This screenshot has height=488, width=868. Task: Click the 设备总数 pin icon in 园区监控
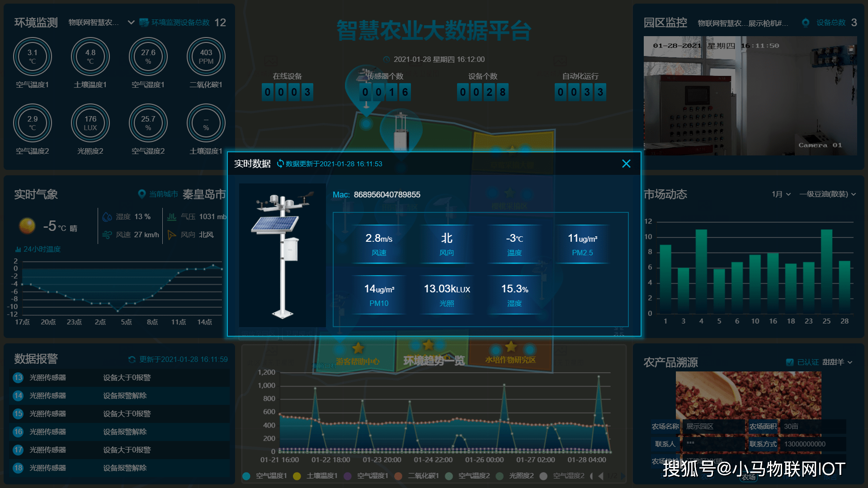point(806,23)
